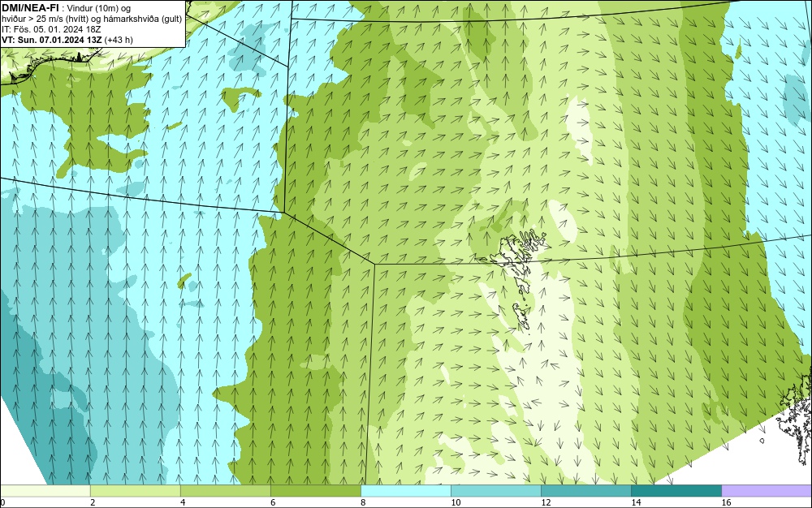This screenshot has width=812, height=508.
Task: Choose the dark teal 14–16 m/s legend swatch
Action: pos(676,490)
